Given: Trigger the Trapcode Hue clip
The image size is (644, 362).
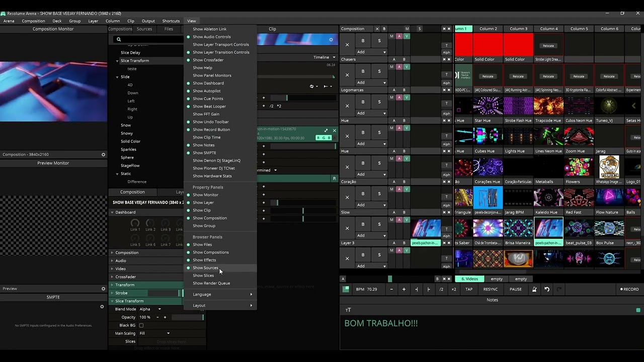Looking at the screenshot, I should (548, 106).
